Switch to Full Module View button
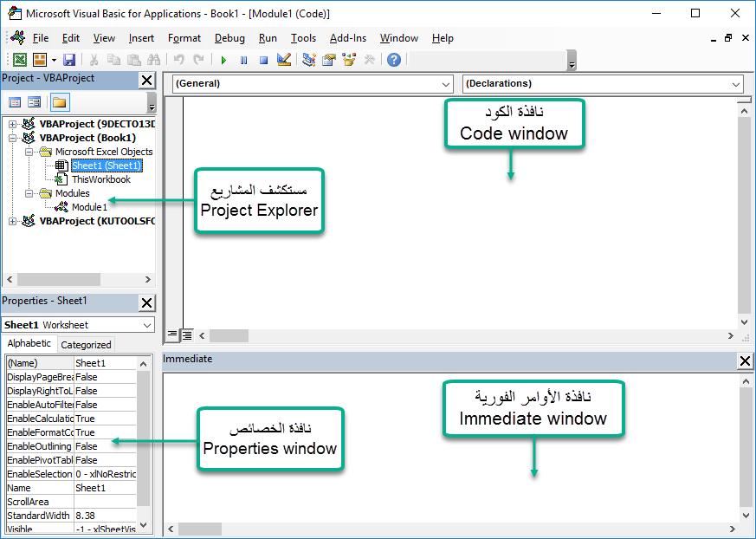Image resolution: width=756 pixels, height=539 pixels. 186,334
